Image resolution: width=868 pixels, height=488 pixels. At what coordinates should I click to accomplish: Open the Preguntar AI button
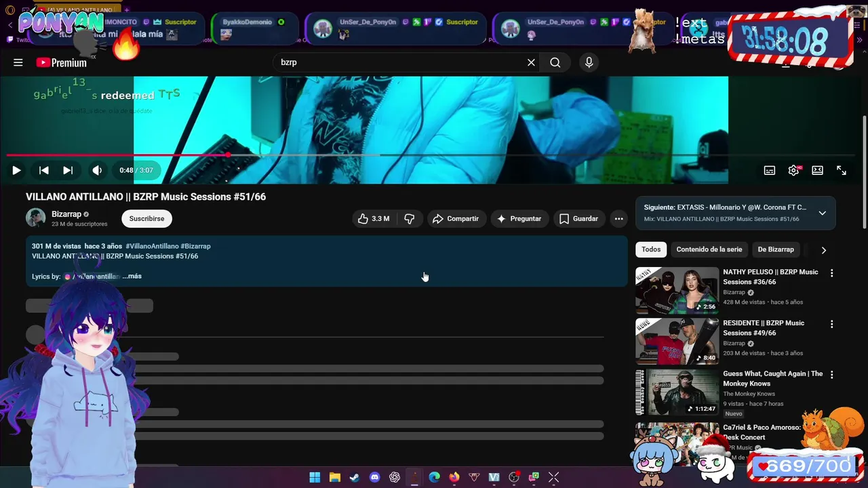(519, 218)
